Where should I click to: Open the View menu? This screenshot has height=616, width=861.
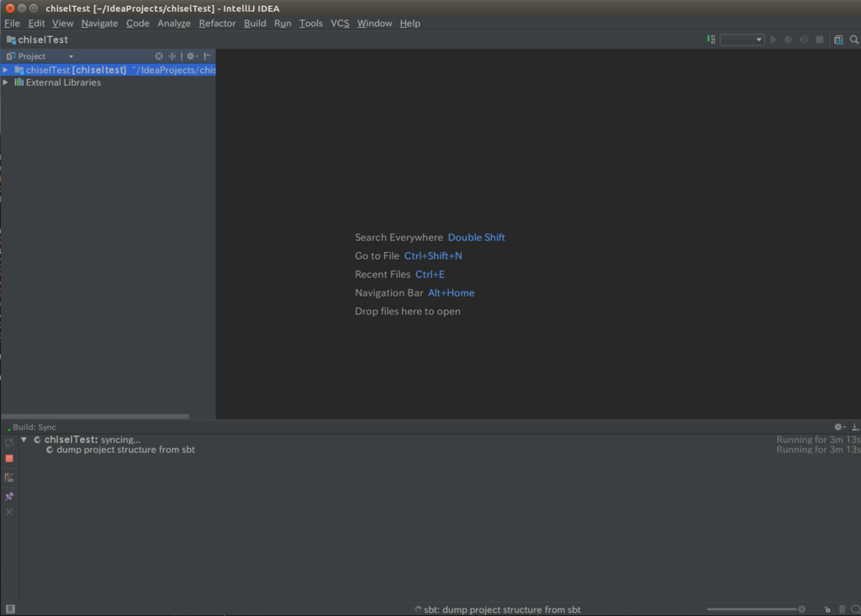point(62,23)
